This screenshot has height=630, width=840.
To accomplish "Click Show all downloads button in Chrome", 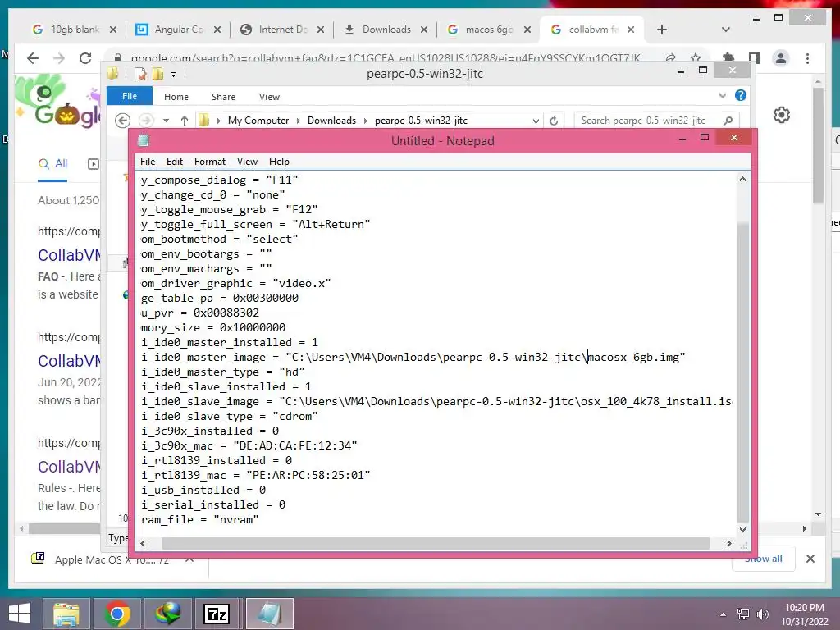I will click(x=764, y=559).
